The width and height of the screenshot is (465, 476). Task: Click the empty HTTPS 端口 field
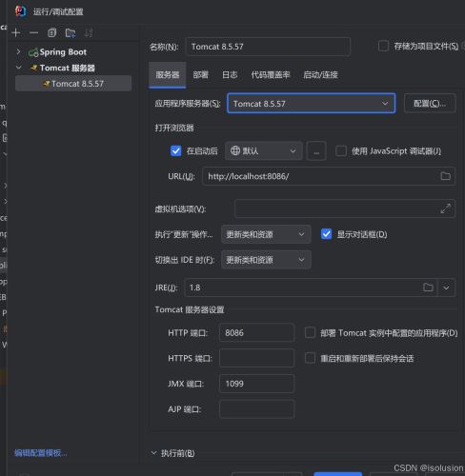pos(256,358)
